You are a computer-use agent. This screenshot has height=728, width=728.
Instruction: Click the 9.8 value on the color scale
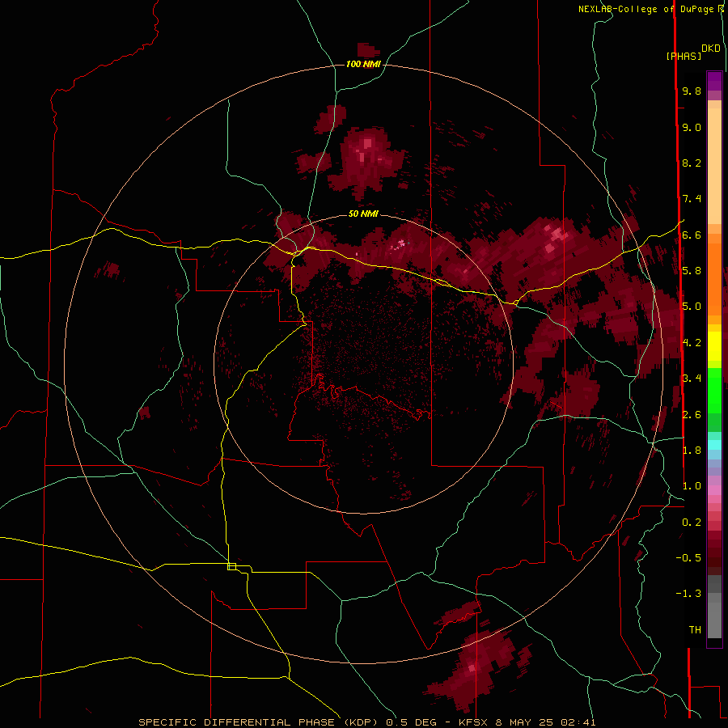[692, 91]
